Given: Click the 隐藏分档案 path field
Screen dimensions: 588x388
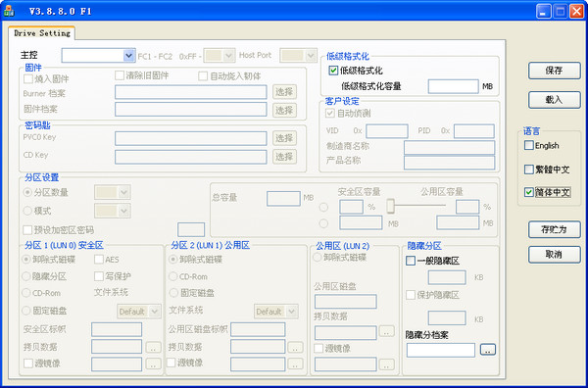Looking at the screenshot, I should 441,350.
